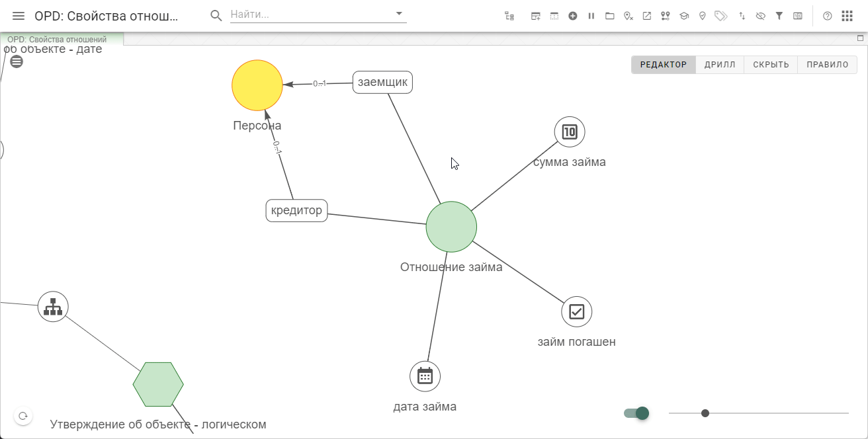Open the apps grid icon

click(x=847, y=16)
